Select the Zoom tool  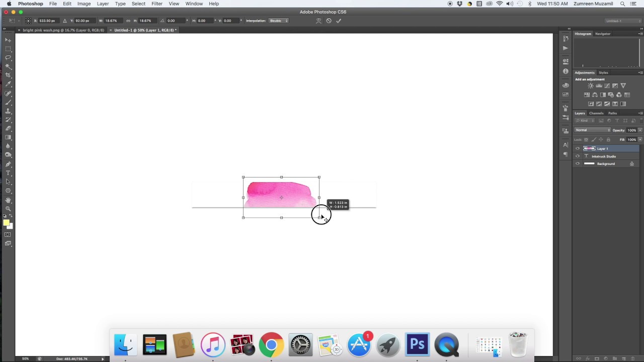click(x=8, y=206)
